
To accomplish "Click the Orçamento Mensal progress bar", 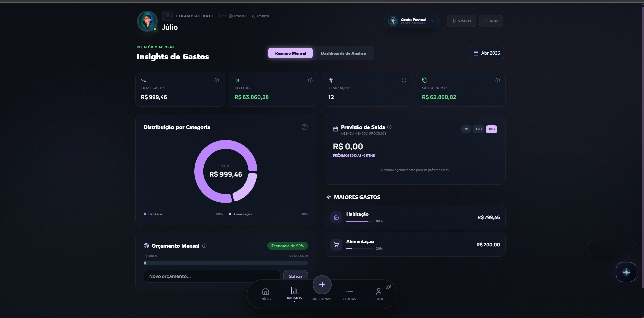I will point(225,263).
